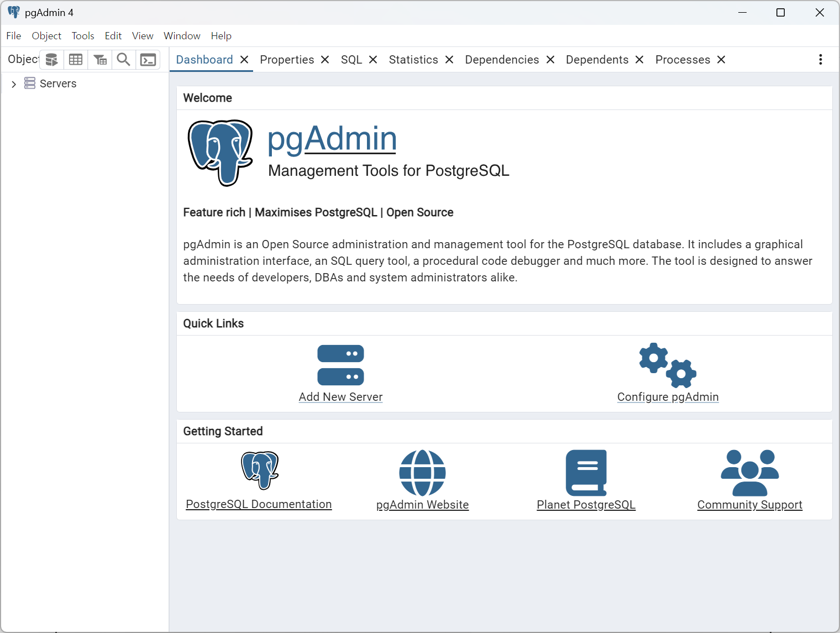The width and height of the screenshot is (840, 633).
Task: Switch to the Dependencies tab
Action: tap(502, 60)
